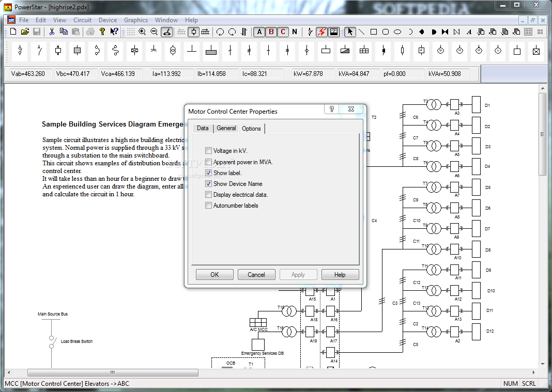
Task: Open the Window menu
Action: (x=166, y=20)
